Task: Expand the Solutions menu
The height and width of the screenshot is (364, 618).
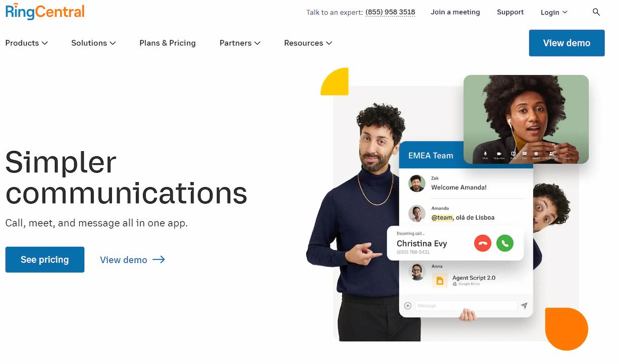Action: [94, 43]
